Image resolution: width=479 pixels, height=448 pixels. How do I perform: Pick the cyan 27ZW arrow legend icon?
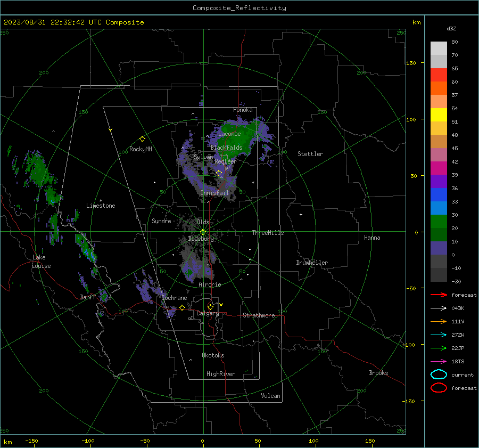439,335
